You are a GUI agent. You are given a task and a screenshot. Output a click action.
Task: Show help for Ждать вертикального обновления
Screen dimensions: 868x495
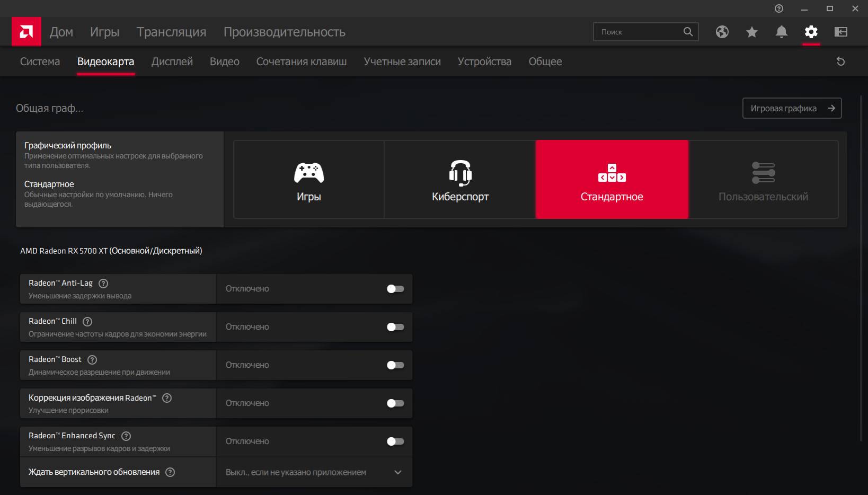[170, 472]
